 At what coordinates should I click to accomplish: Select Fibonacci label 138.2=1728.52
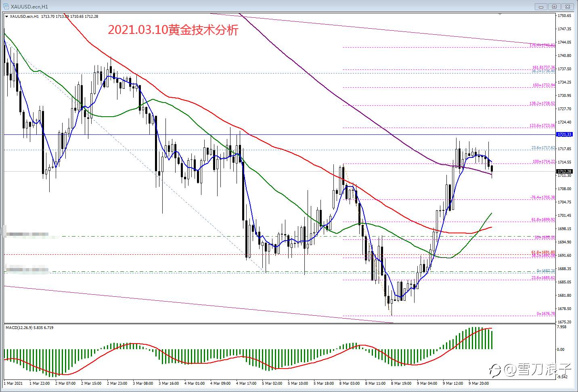[542, 104]
